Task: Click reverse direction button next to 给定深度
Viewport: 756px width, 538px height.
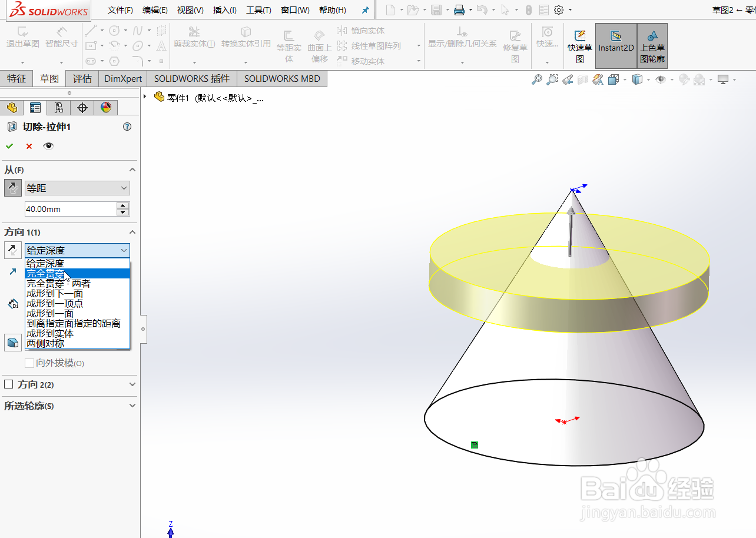Action: coord(12,250)
